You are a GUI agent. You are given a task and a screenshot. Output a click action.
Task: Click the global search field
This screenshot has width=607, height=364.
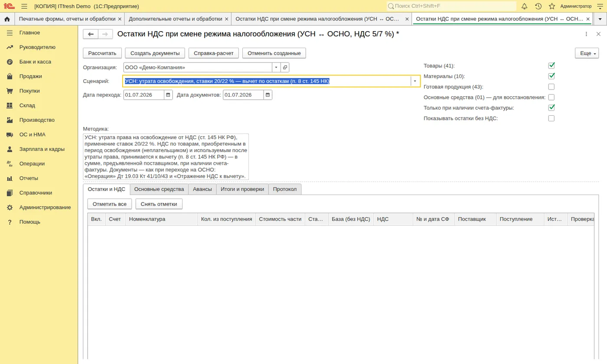pyautogui.click(x=451, y=6)
